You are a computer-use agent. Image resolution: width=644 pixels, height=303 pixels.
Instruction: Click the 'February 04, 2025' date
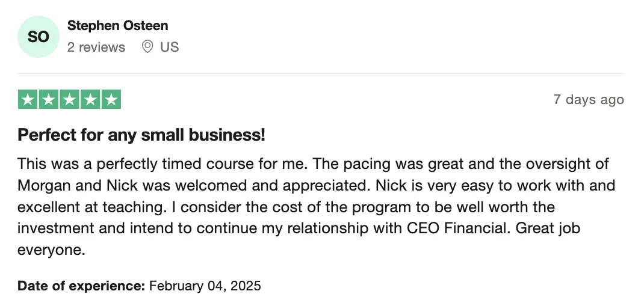click(205, 286)
